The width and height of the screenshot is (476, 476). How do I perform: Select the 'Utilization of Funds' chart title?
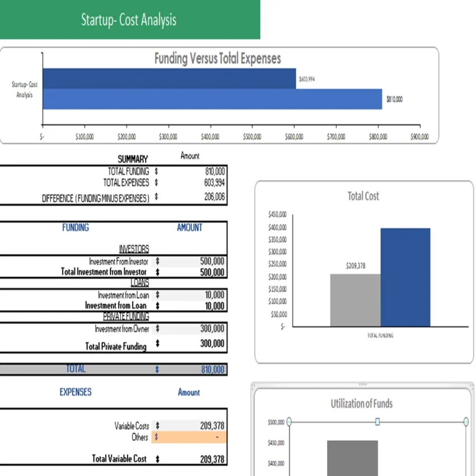click(362, 404)
